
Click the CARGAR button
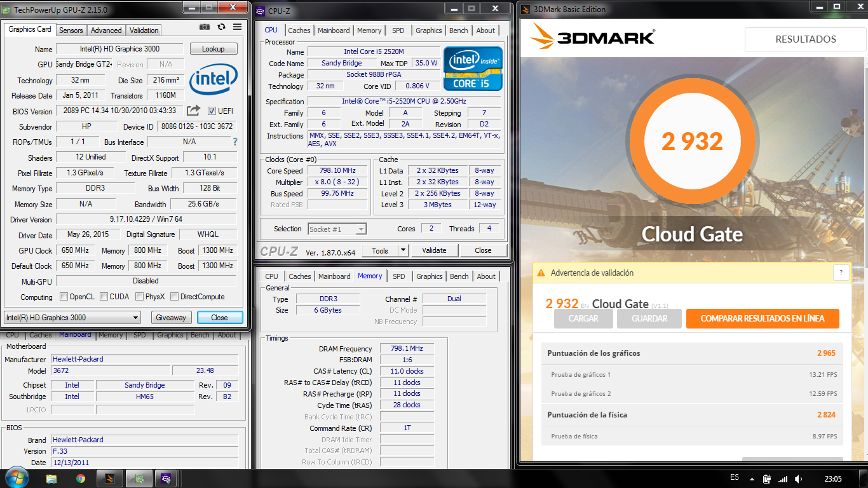point(583,319)
